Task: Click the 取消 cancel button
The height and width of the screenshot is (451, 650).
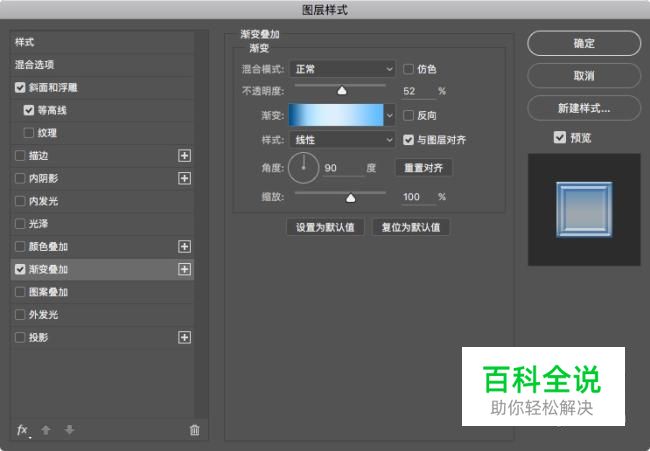Action: [584, 75]
